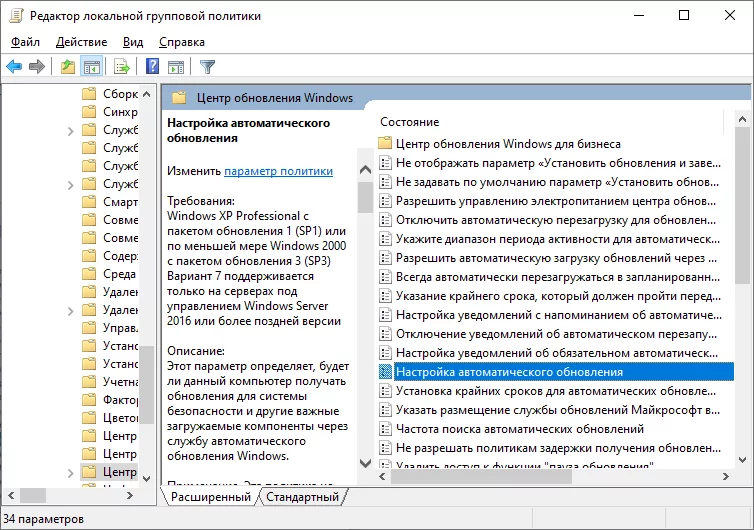Expand the Управ tree node chevron

[x=70, y=328]
